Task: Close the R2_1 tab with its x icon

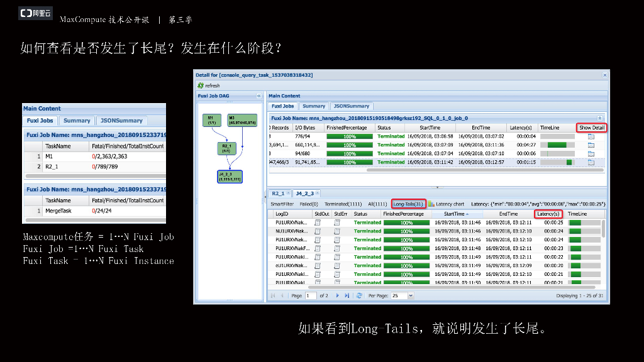Action: pyautogui.click(x=288, y=193)
